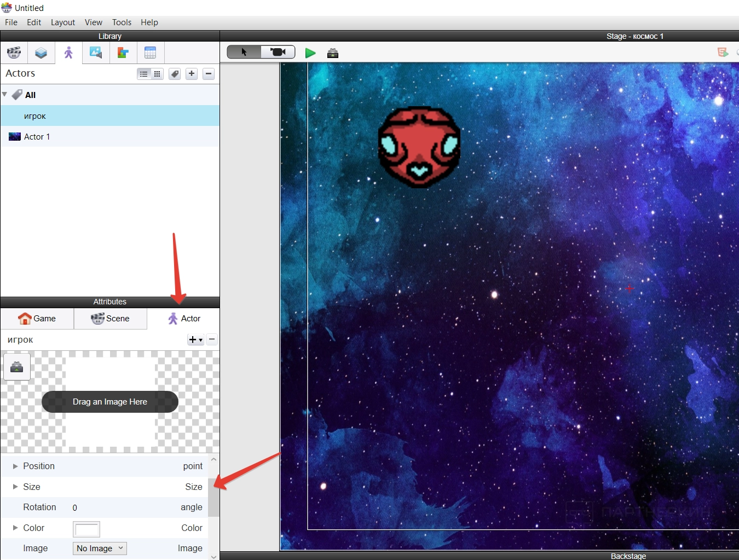Select the camera tool on Stage
The width and height of the screenshot is (739, 560).
[x=278, y=52]
